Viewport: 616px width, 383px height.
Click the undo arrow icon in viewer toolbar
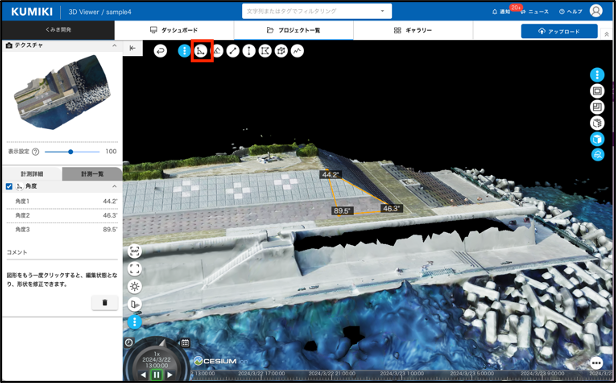tap(160, 51)
